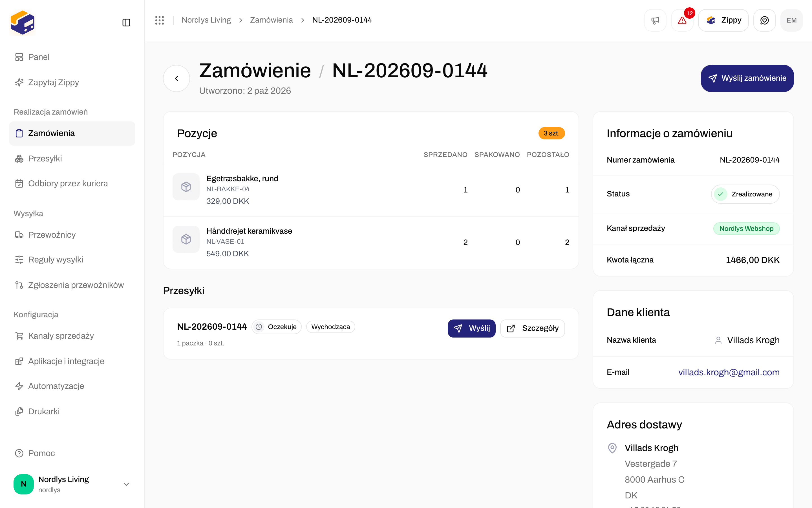Click the Utworzono: 2 paź 2026 date
Viewport: 812px width, 508px height.
(x=245, y=91)
